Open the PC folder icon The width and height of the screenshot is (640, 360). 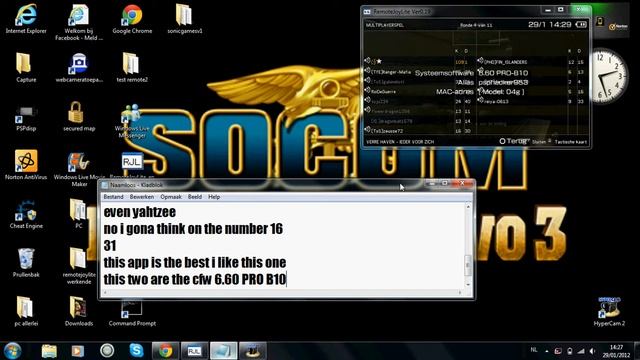click(x=78, y=213)
